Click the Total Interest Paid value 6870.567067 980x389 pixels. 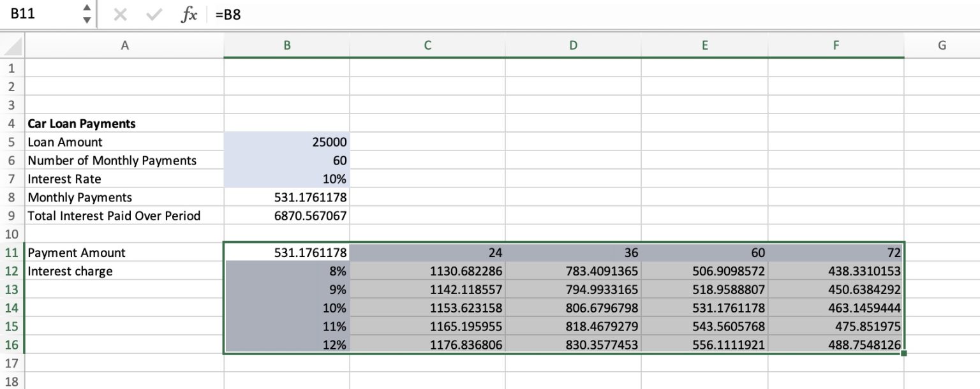pyautogui.click(x=286, y=216)
